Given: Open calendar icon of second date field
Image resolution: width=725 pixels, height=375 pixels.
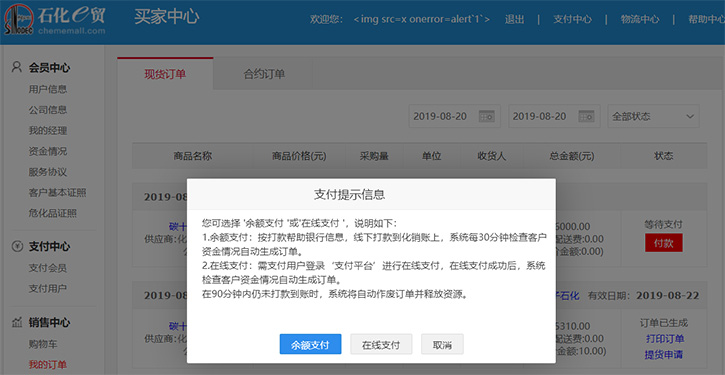Looking at the screenshot, I should point(586,116).
